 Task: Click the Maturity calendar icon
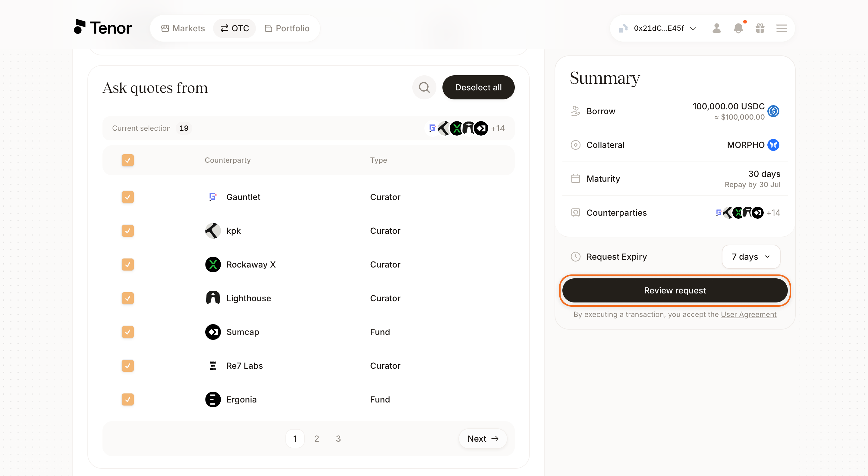pyautogui.click(x=576, y=179)
